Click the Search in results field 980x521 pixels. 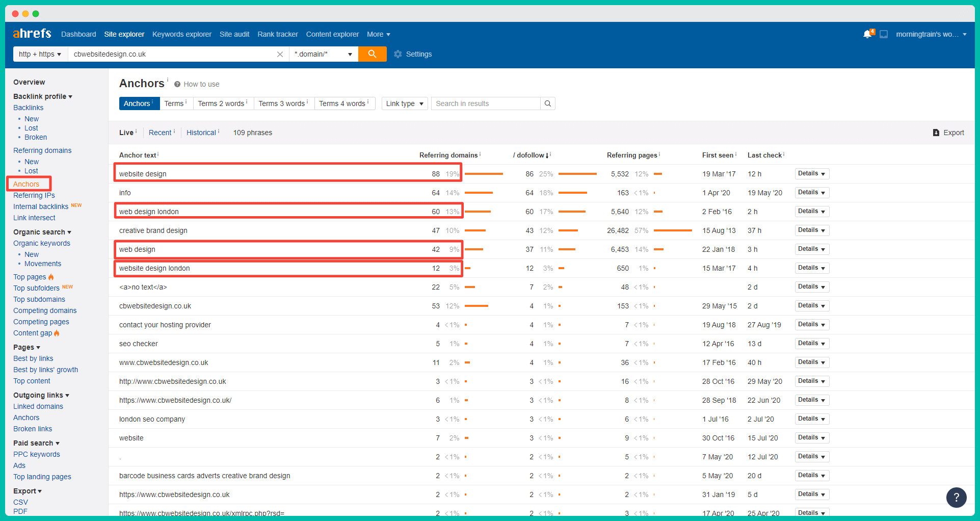tap(485, 103)
